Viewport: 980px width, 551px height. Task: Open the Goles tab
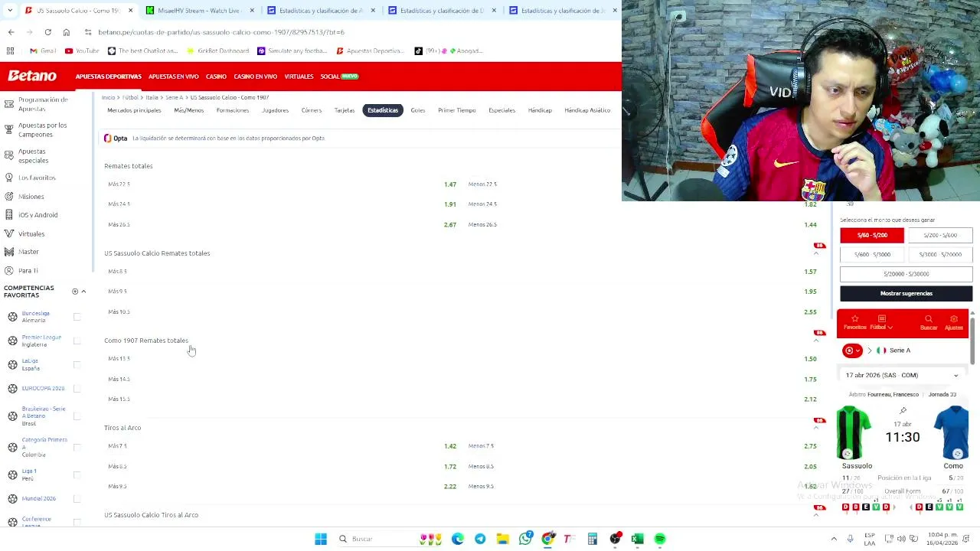point(417,110)
